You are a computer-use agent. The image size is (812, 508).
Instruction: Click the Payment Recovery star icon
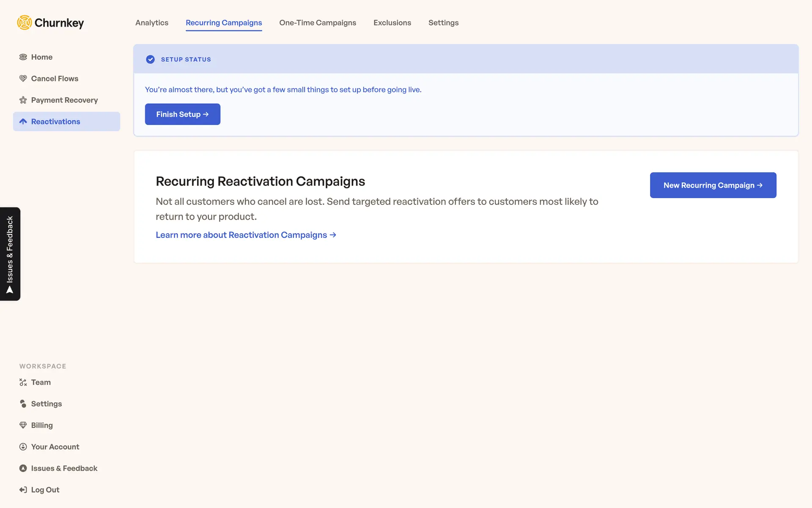pos(23,100)
